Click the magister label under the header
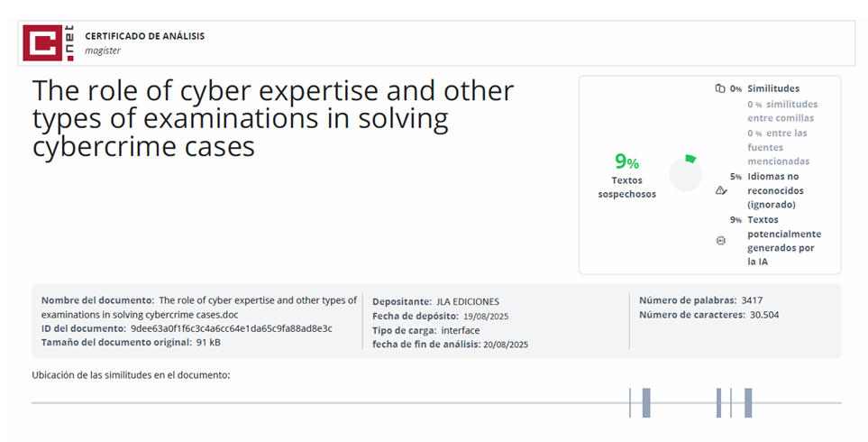Image resolution: width=868 pixels, height=442 pixels. click(103, 51)
